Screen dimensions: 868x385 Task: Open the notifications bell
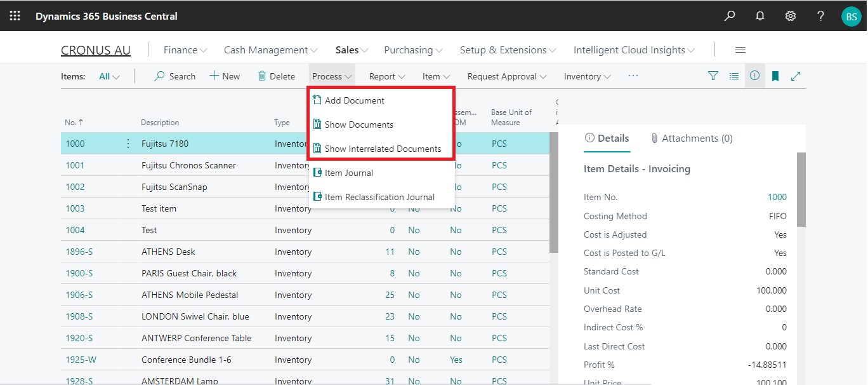click(x=760, y=16)
